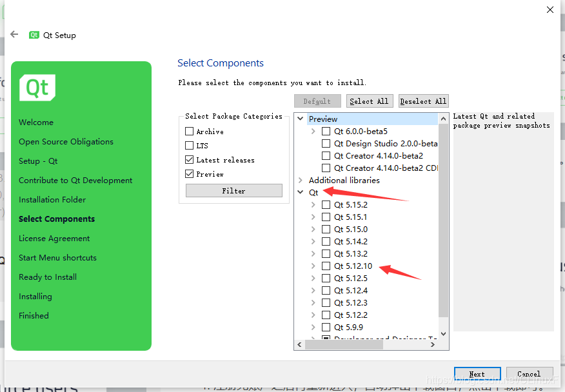565x392 pixels.
Task: Check the Qt 5.9.9 checkbox
Action: point(326,327)
